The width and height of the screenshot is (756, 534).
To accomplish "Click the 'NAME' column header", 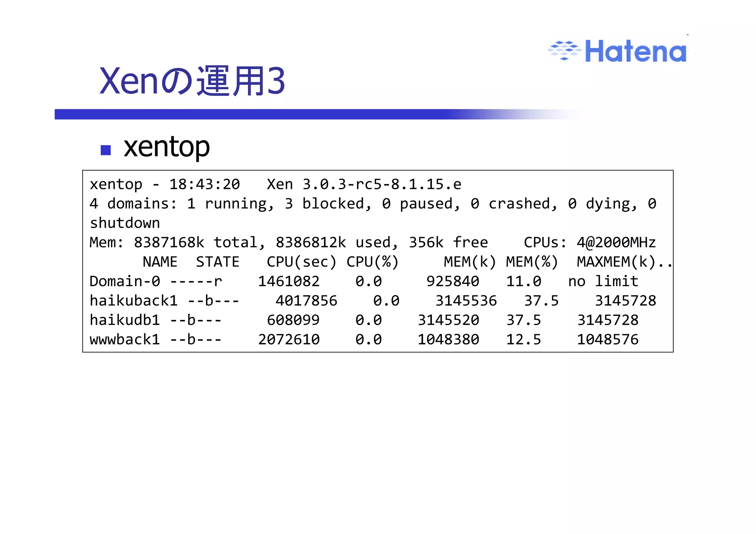I will tap(160, 262).
